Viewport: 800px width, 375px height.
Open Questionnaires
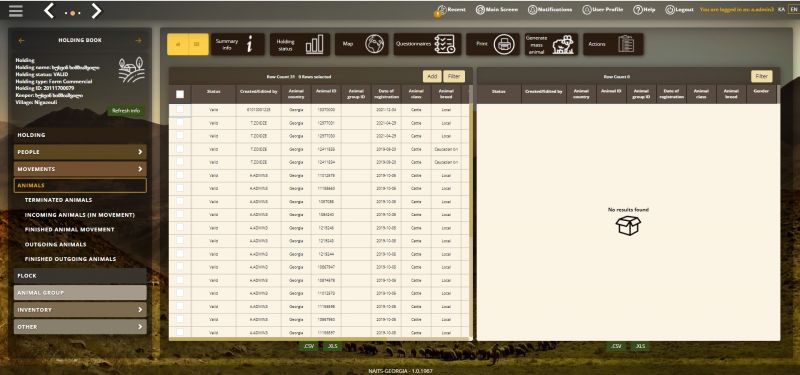(427, 44)
